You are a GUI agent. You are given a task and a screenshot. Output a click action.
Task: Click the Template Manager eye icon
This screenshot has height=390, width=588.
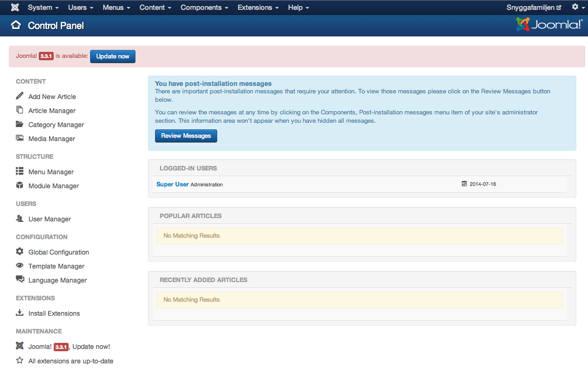click(x=20, y=265)
